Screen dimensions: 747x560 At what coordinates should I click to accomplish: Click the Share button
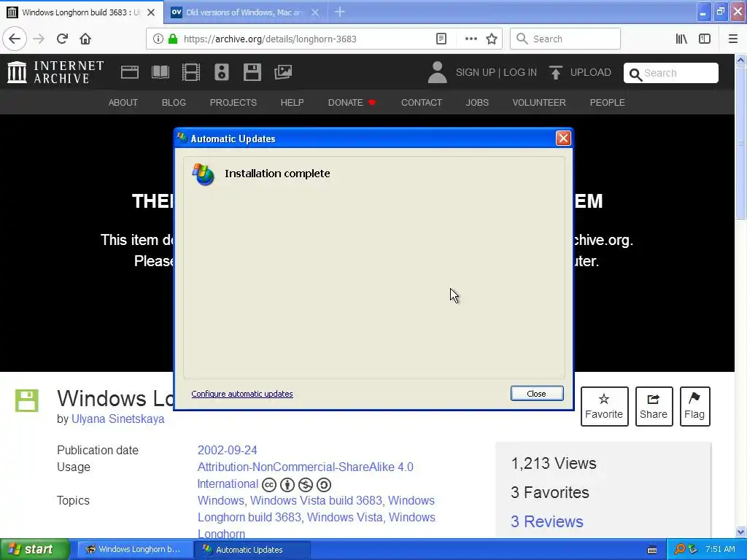click(x=654, y=406)
